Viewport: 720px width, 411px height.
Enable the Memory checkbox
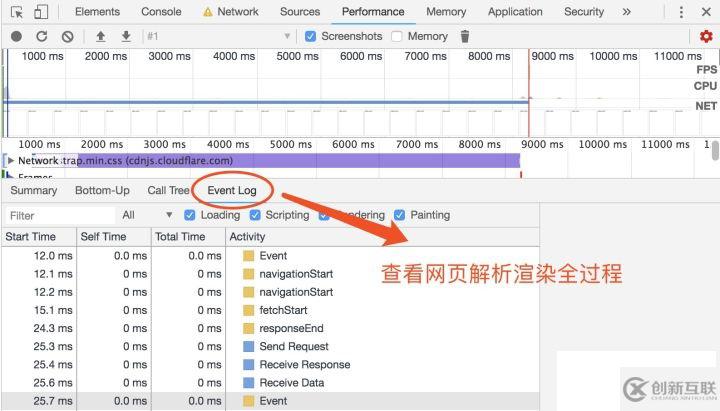[x=397, y=36]
